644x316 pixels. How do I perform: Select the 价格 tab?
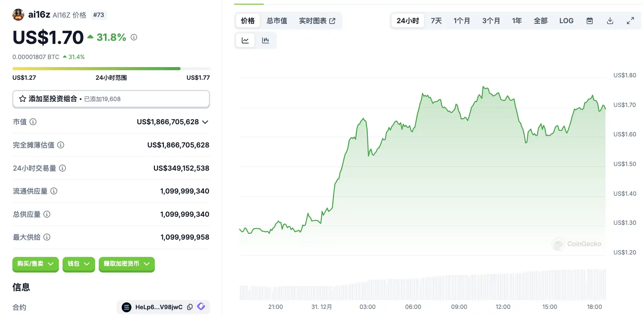pyautogui.click(x=247, y=21)
